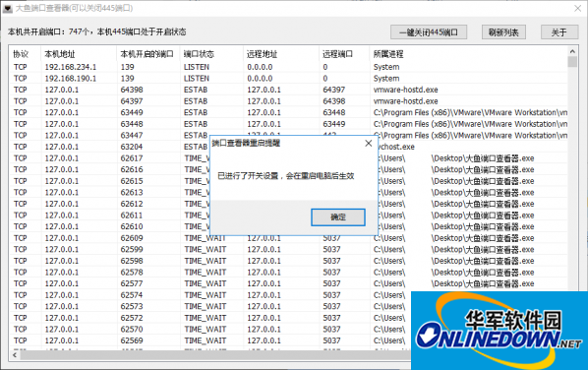The width and height of the screenshot is (588, 370).
Task: Sort by 本机开启的端口 column header
Action: [148, 54]
